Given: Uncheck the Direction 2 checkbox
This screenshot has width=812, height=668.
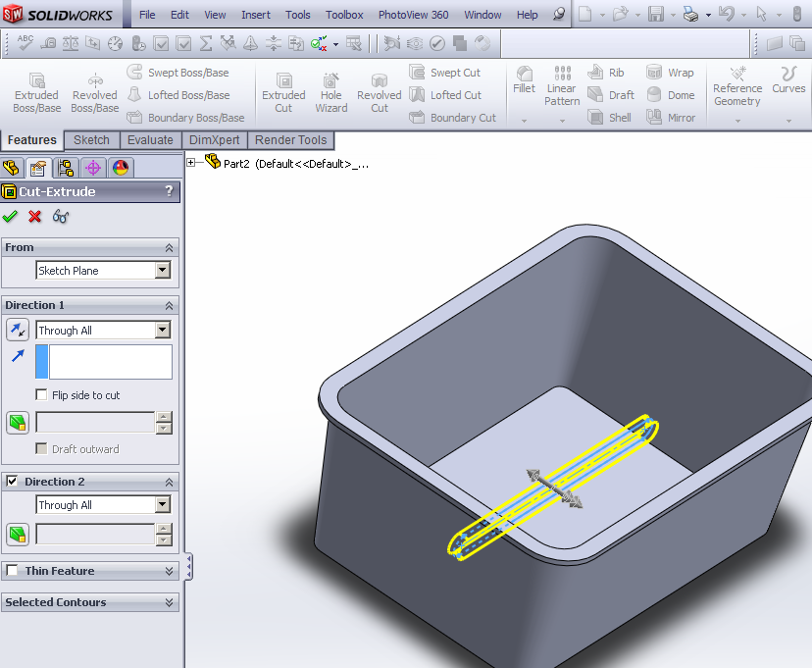Looking at the screenshot, I should click(x=12, y=481).
